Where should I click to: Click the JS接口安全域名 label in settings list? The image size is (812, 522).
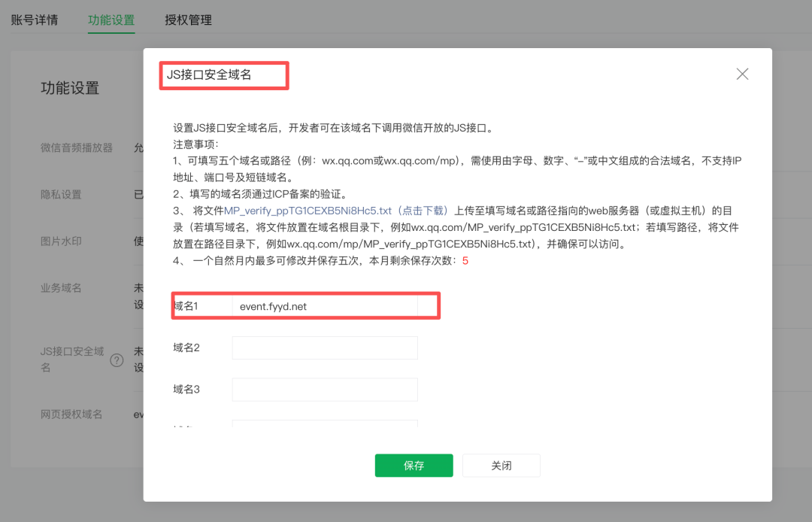pos(72,360)
